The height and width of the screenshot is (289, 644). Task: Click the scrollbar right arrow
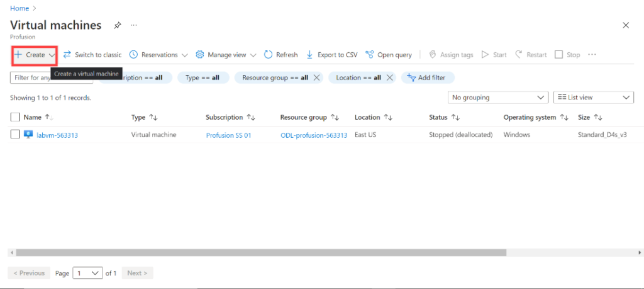coord(640,252)
